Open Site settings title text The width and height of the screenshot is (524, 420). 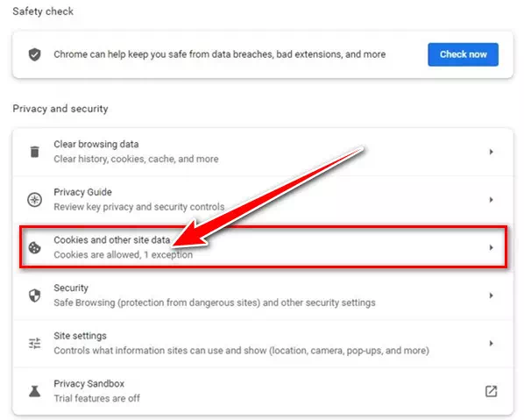[x=81, y=336]
